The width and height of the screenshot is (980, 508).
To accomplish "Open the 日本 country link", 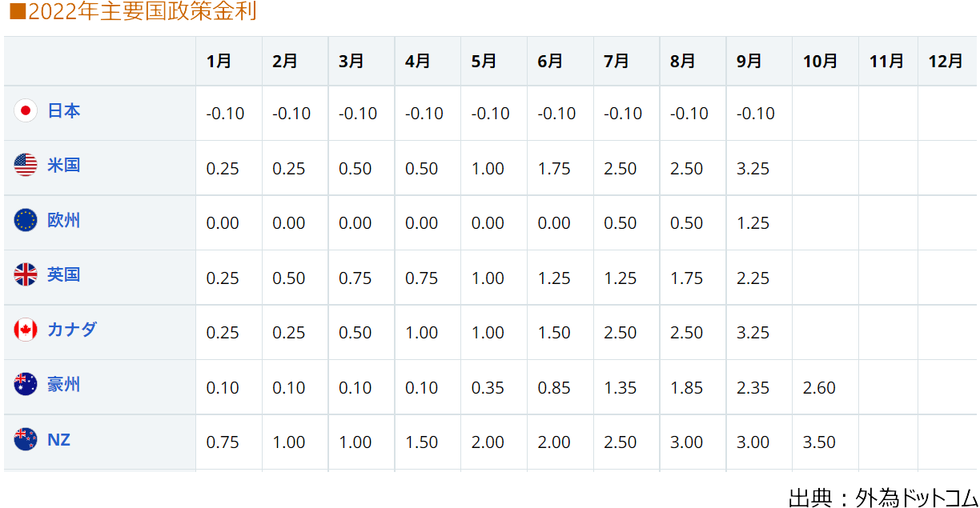I will [64, 111].
